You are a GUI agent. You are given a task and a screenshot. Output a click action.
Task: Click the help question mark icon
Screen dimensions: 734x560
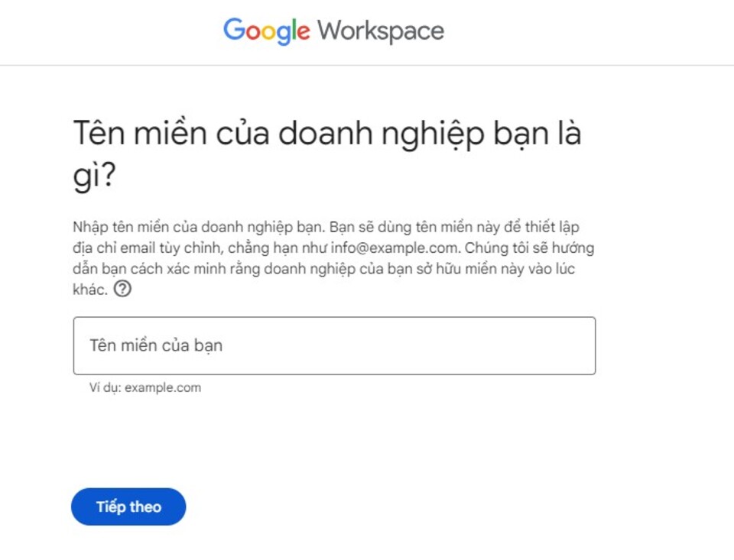122,290
